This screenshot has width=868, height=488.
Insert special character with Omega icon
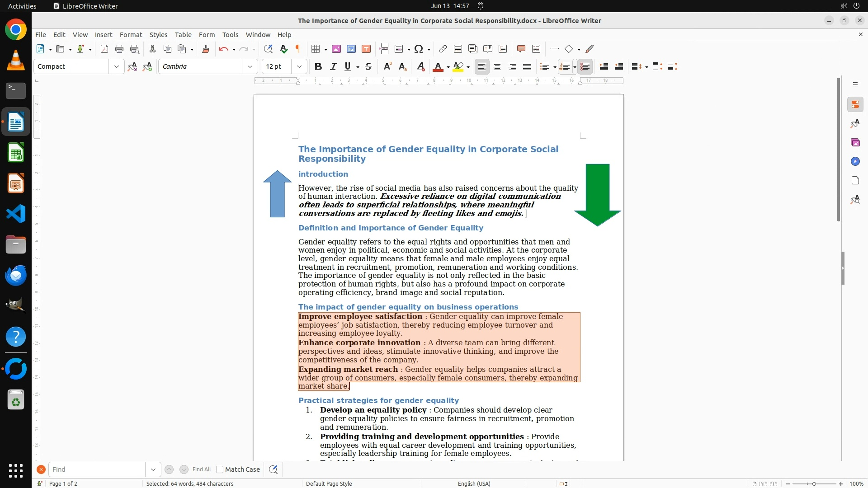click(x=419, y=49)
